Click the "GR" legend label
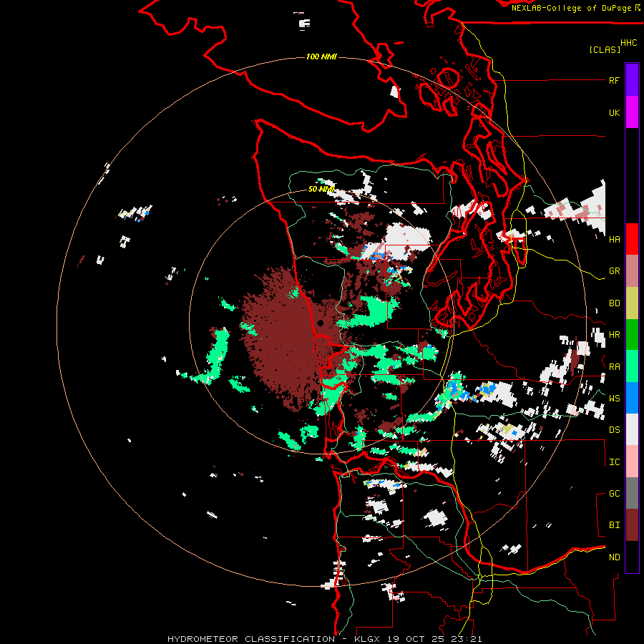644x644 pixels. pos(614,271)
